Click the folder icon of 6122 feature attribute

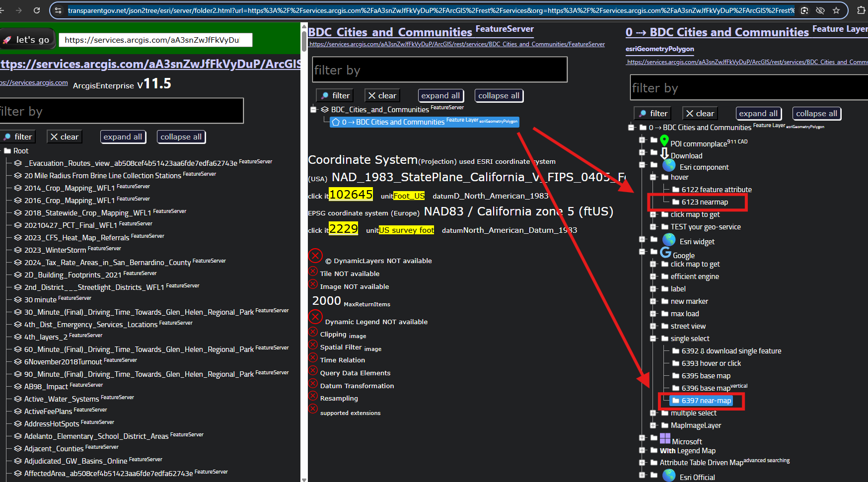tap(676, 190)
